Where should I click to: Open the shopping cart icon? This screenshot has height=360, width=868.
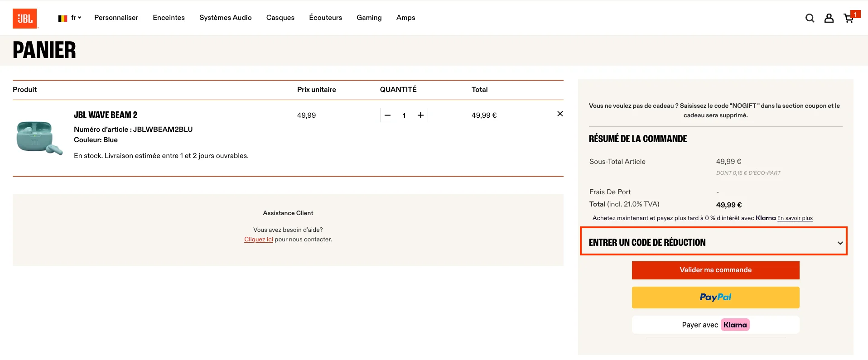[849, 18]
